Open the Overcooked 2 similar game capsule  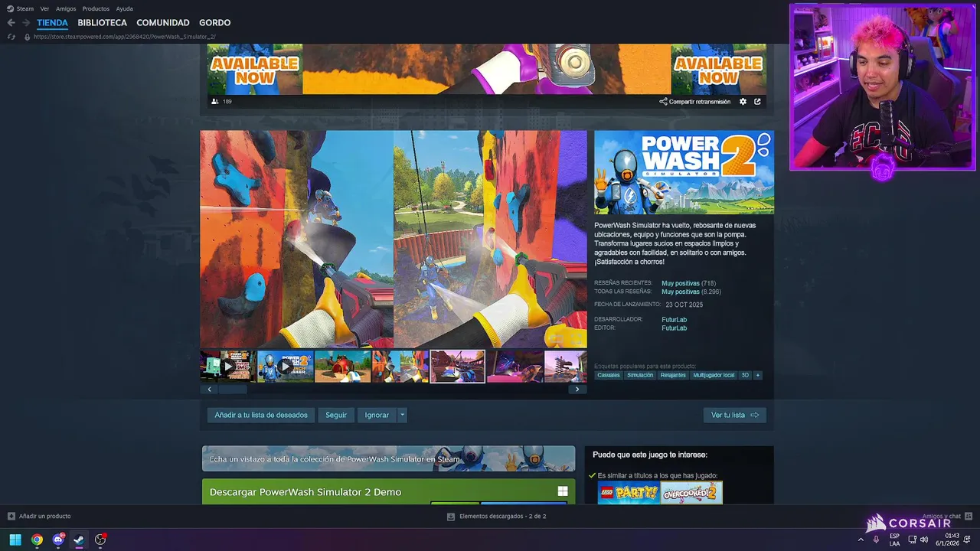click(x=691, y=493)
